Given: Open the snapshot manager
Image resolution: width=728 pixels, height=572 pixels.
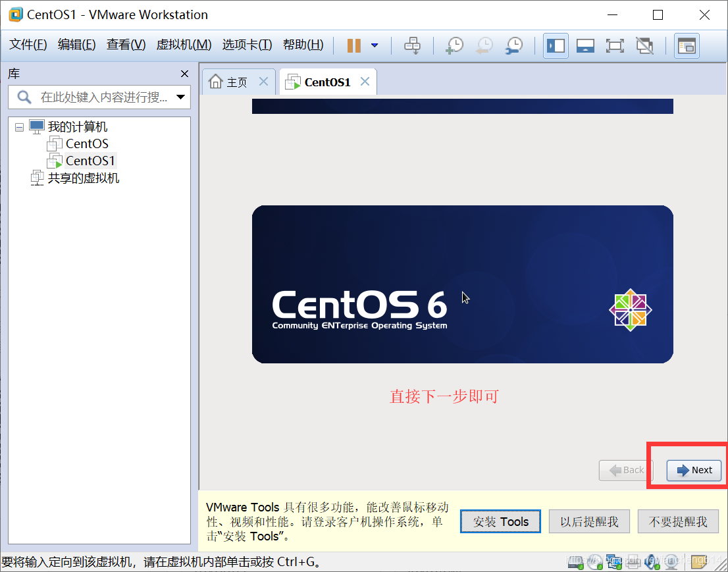Looking at the screenshot, I should [x=514, y=45].
